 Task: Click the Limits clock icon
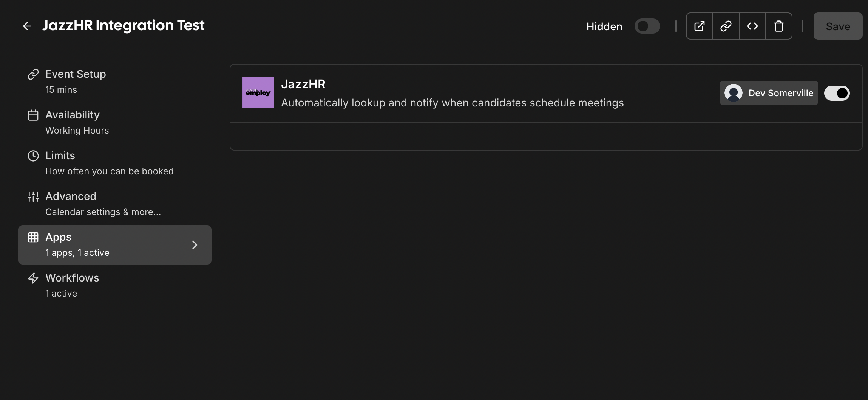click(x=33, y=156)
